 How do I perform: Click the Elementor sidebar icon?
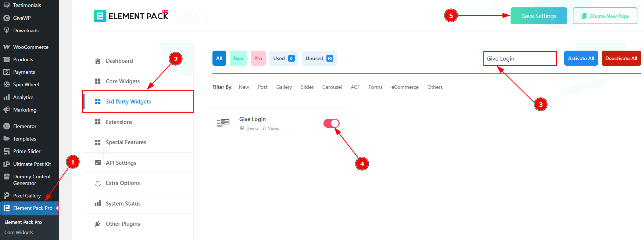[7, 126]
